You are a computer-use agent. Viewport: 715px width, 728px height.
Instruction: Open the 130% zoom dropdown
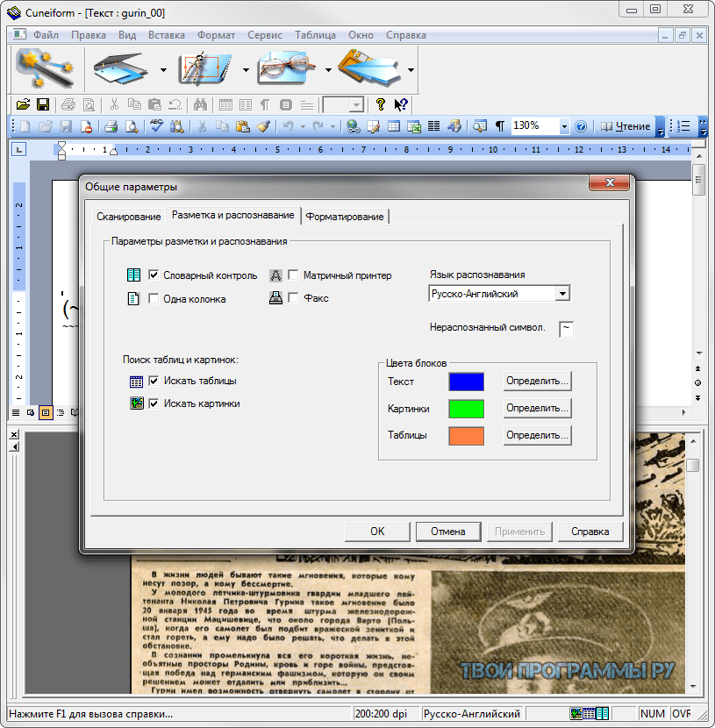[x=563, y=126]
